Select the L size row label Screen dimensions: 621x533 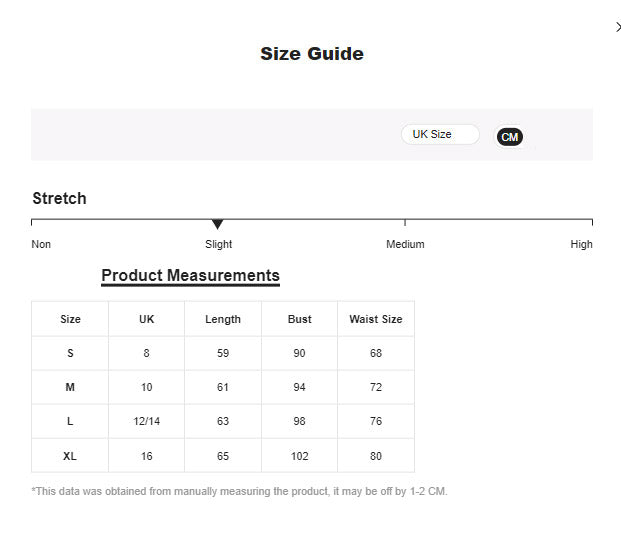pos(70,421)
